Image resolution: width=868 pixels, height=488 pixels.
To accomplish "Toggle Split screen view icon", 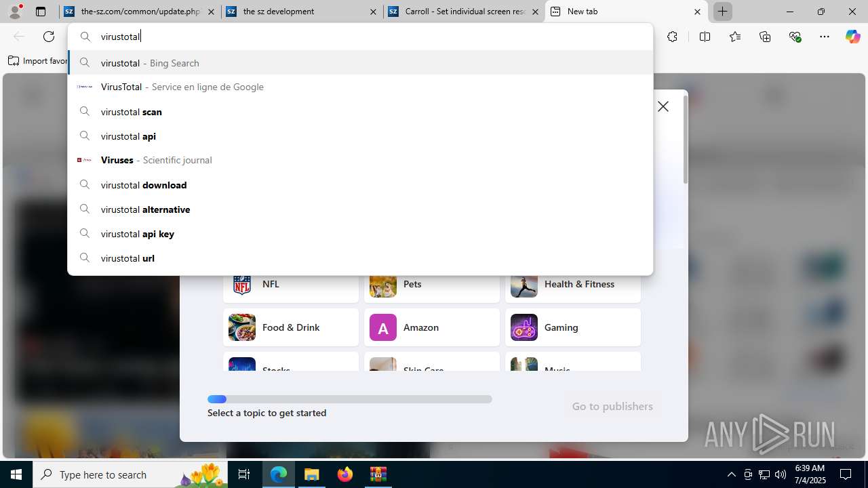I will click(705, 37).
